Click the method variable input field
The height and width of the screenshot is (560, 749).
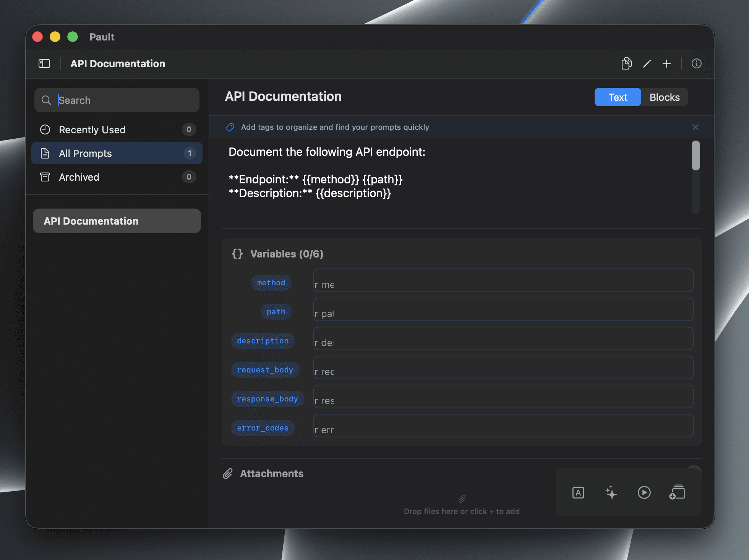503,281
